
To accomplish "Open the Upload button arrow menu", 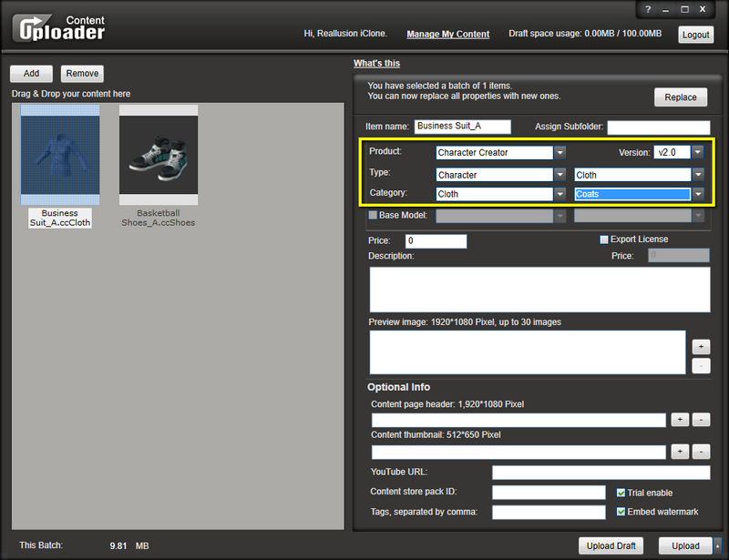I will click(717, 546).
